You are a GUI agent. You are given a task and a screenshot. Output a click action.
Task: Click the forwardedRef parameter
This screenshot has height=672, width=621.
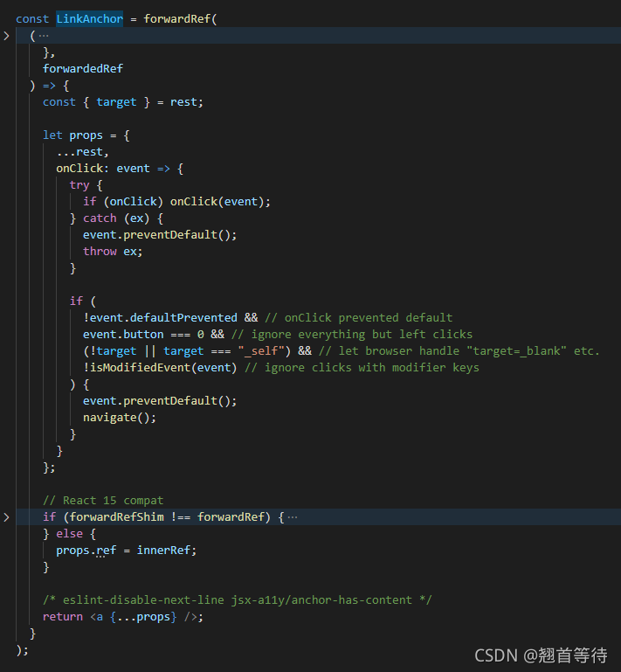point(83,68)
